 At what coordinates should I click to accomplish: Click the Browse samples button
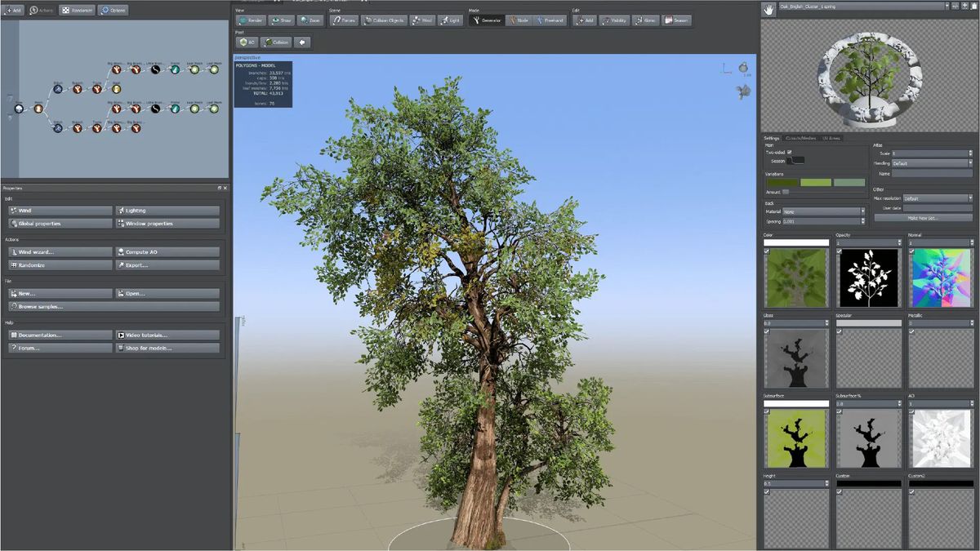point(114,307)
